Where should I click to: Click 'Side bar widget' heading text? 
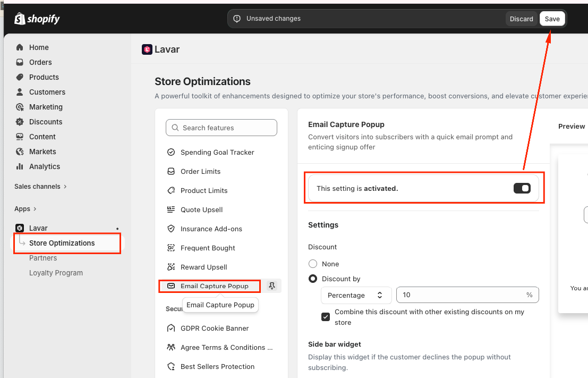335,344
